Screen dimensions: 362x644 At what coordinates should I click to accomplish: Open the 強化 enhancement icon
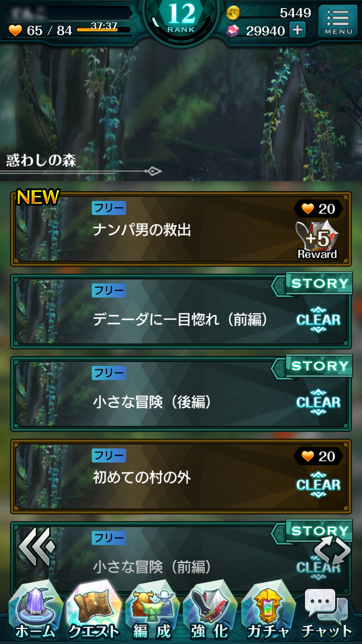click(x=210, y=611)
